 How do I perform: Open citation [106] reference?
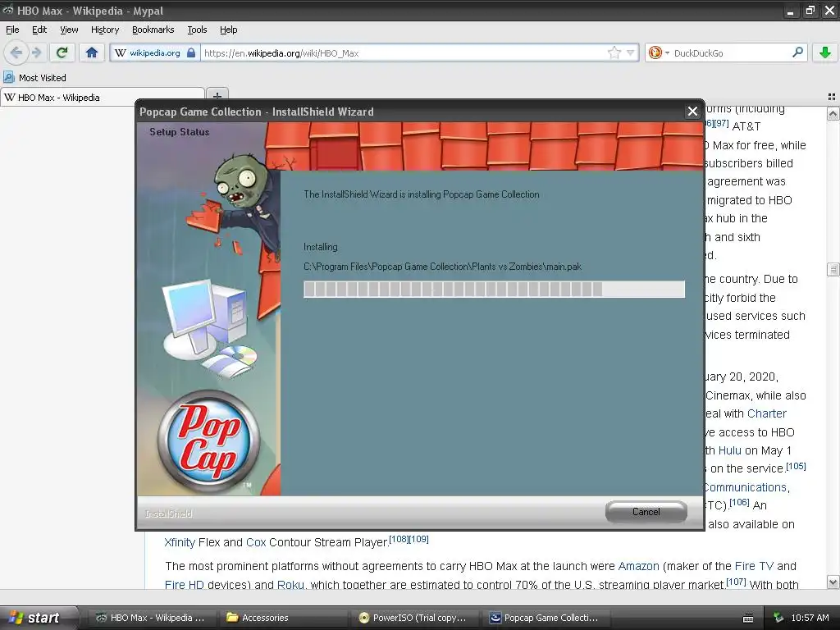[x=739, y=503]
